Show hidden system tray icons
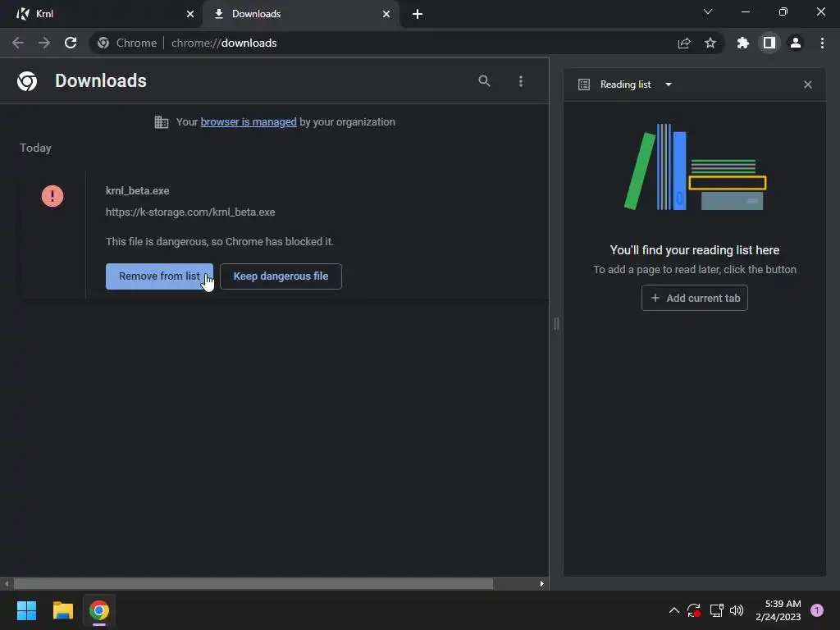 [674, 610]
